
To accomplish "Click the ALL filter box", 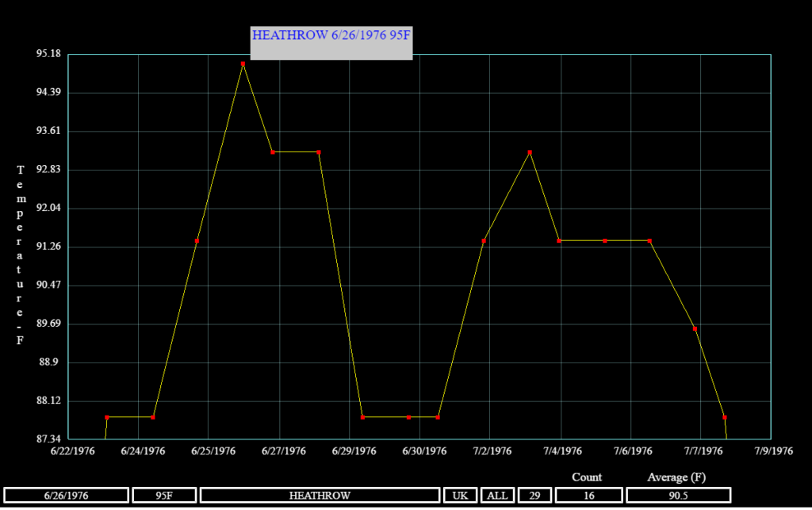I will coord(497,496).
